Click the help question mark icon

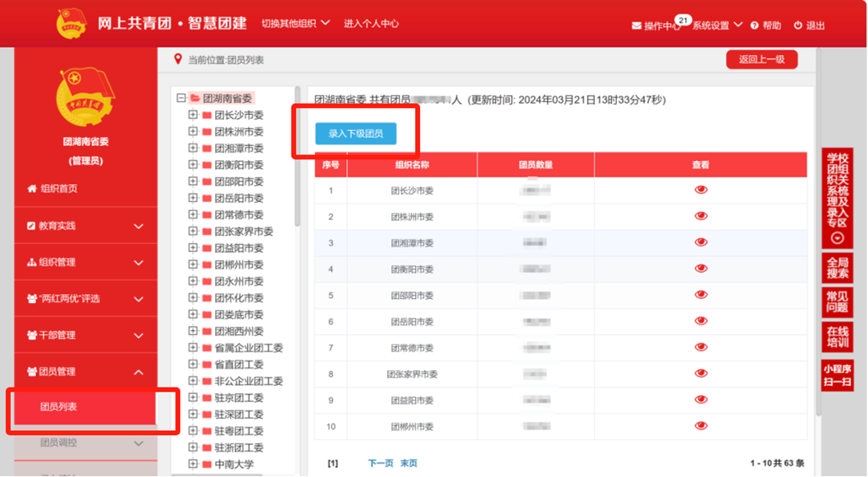click(x=755, y=25)
